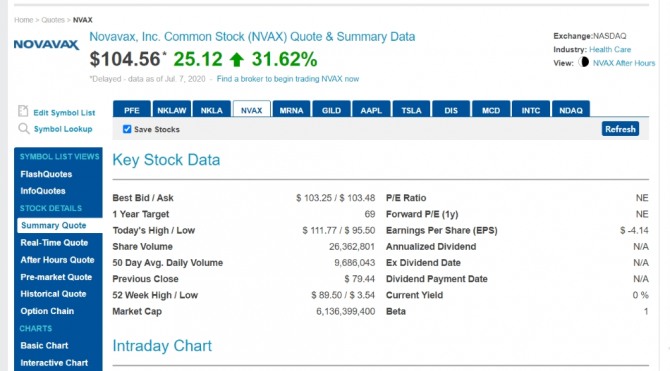Screen dimensions: 670x371
Task: Open Interactive Chart in the sidebar
Action: click(54, 362)
